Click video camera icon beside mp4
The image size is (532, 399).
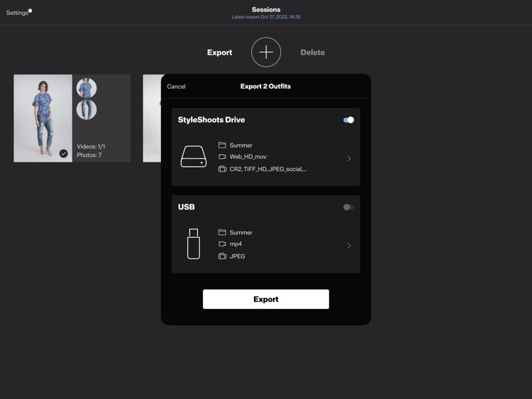[222, 244]
